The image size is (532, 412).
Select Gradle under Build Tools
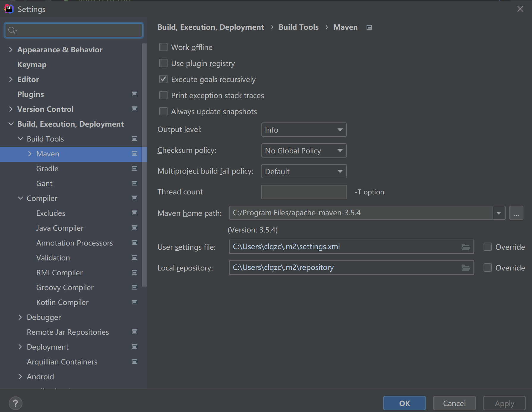pyautogui.click(x=47, y=169)
